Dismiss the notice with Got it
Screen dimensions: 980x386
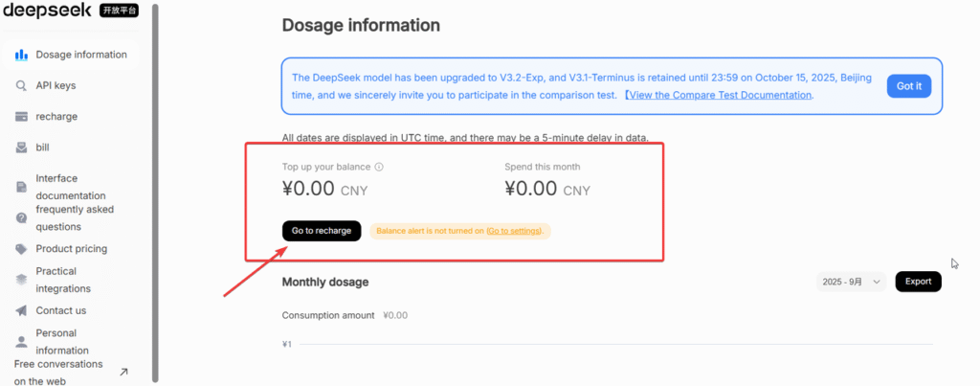[x=908, y=86]
